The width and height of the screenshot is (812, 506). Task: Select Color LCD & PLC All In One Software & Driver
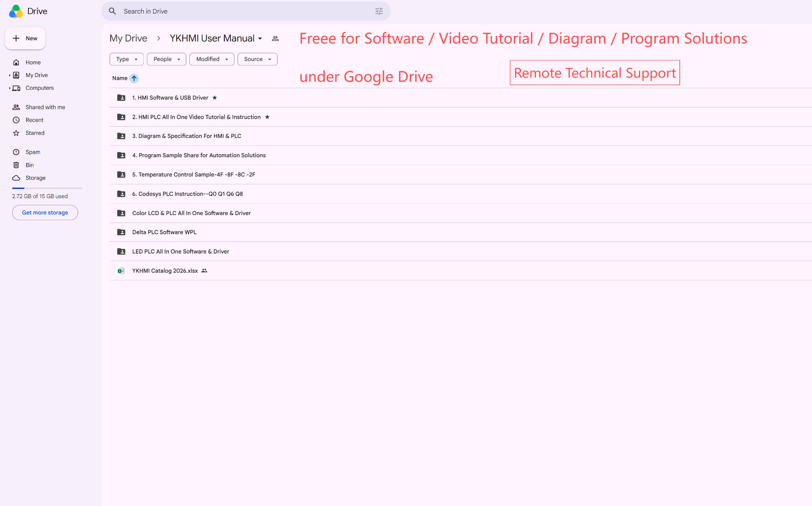click(x=192, y=213)
